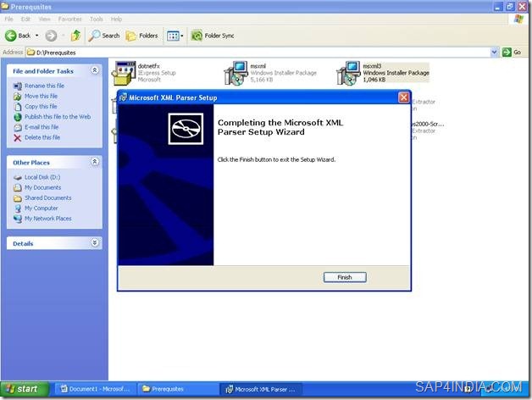The image size is (532, 400).
Task: Click the Forward navigation arrow
Action: (x=51, y=36)
